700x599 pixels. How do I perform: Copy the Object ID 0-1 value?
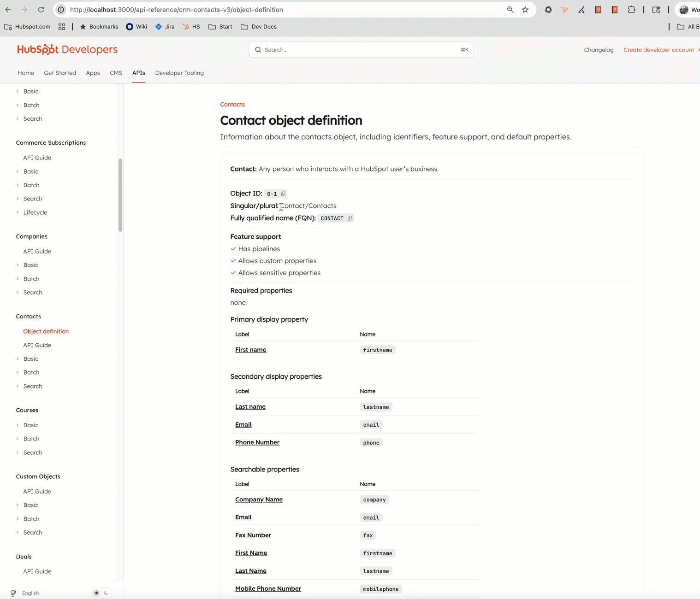pos(283,194)
